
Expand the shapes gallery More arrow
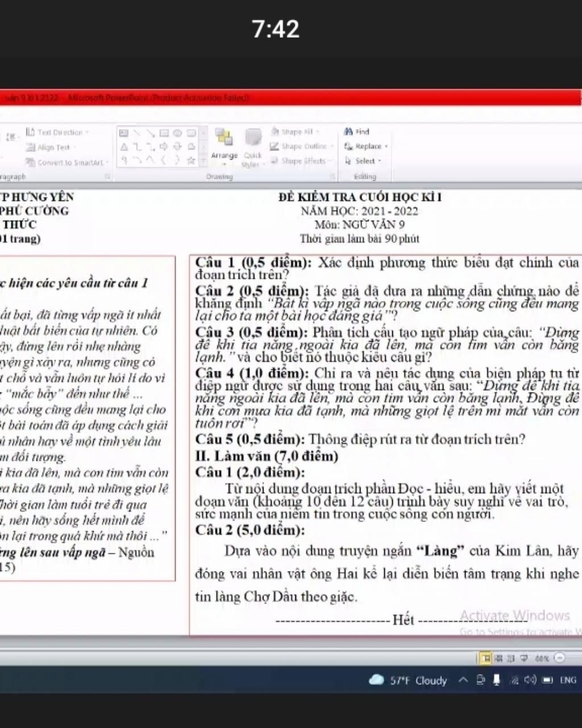point(204,162)
